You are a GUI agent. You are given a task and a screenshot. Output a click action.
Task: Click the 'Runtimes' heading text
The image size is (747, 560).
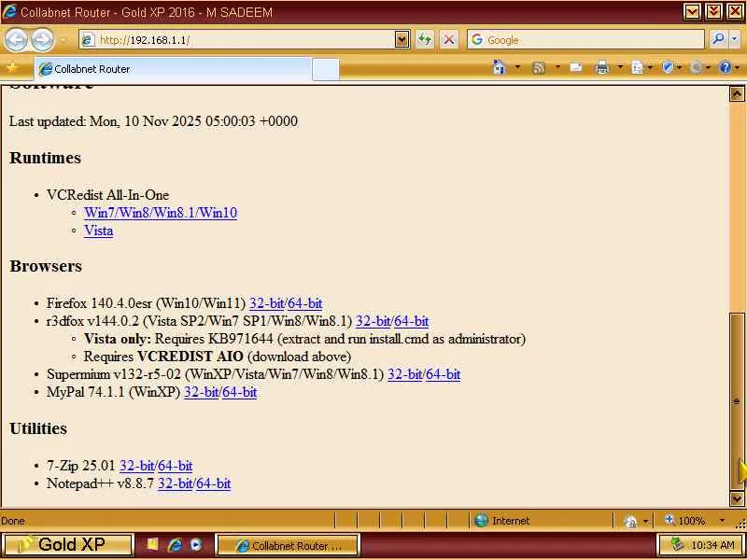[45, 158]
